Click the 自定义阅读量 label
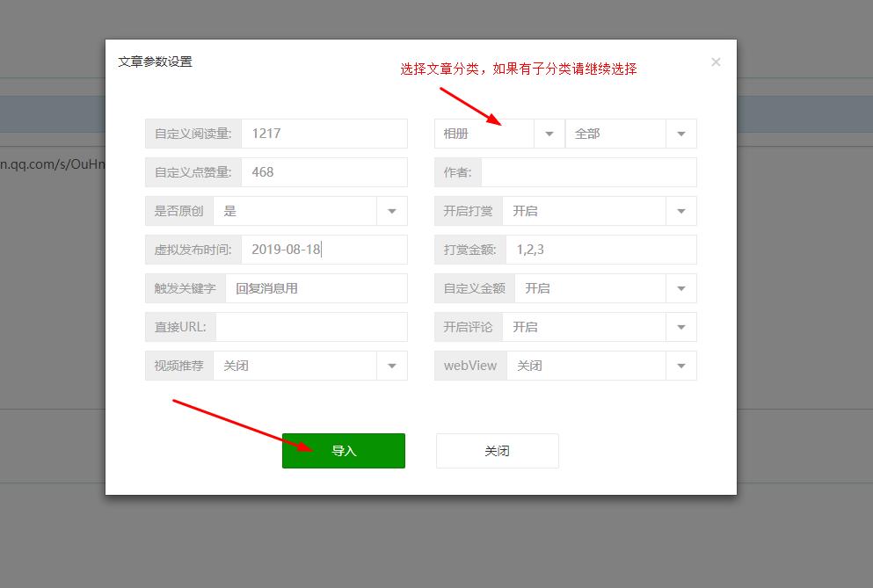Image resolution: width=873 pixels, height=588 pixels. pyautogui.click(x=193, y=134)
